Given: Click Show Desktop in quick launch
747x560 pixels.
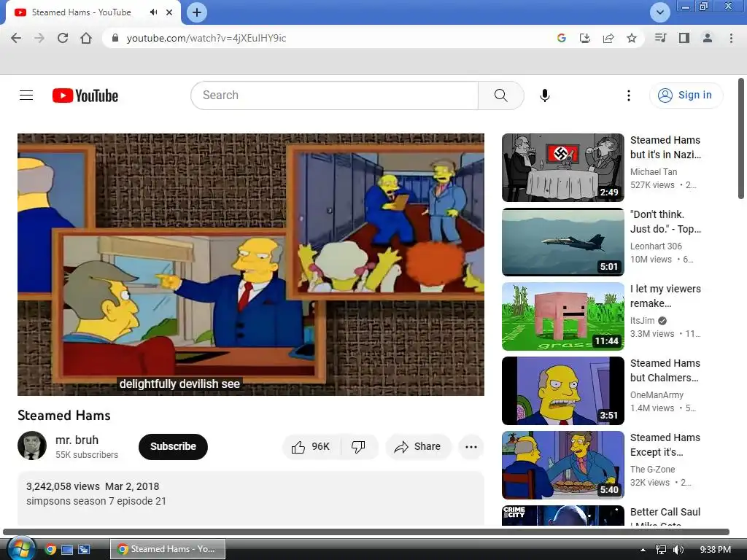Looking at the screenshot, I should 67,550.
